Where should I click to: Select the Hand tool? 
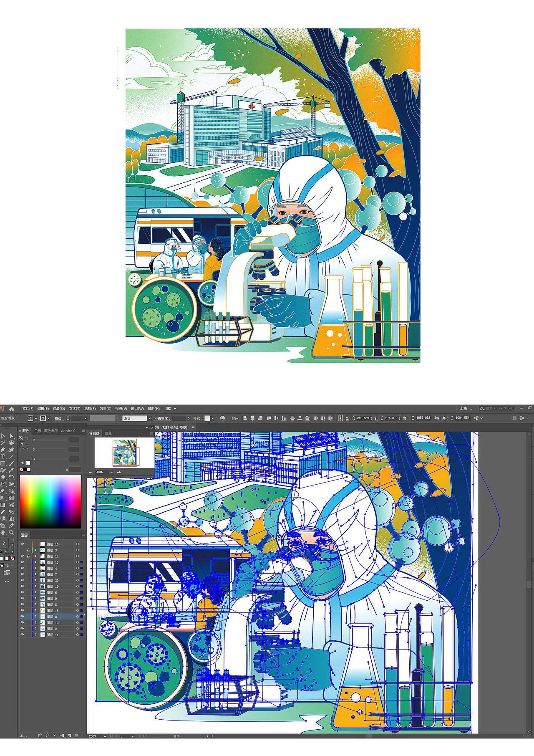[x=3, y=532]
